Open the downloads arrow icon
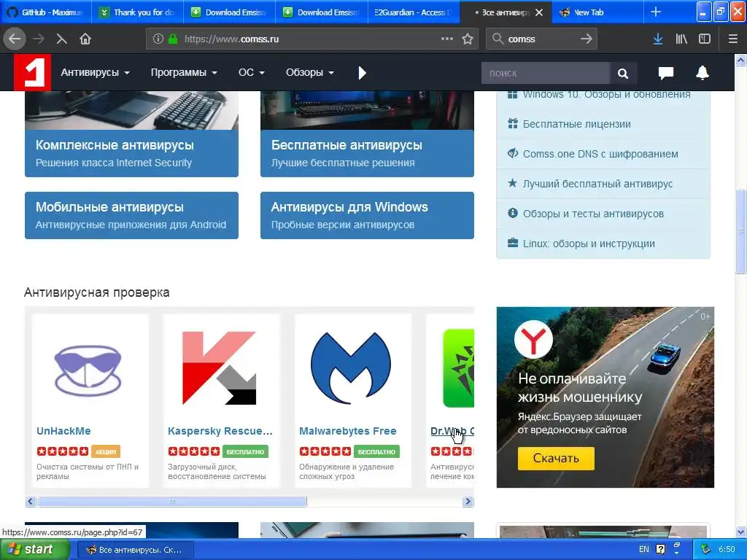 coord(658,39)
